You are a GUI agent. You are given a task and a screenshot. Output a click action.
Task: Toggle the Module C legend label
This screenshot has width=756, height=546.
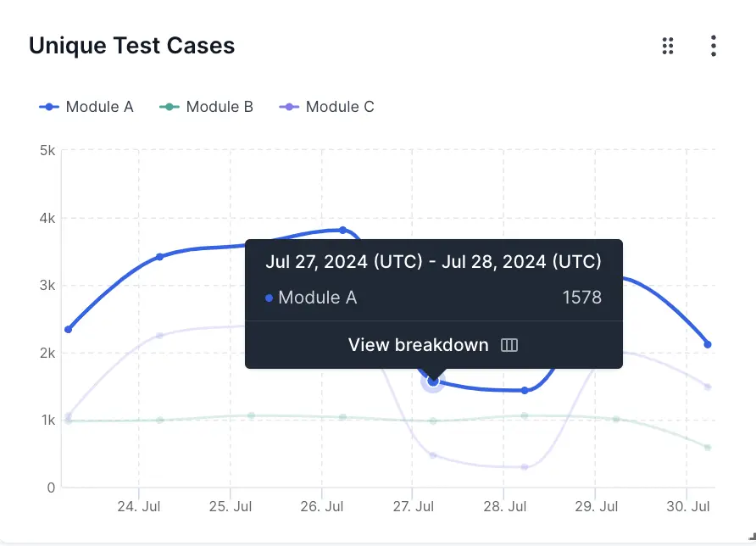click(x=340, y=107)
